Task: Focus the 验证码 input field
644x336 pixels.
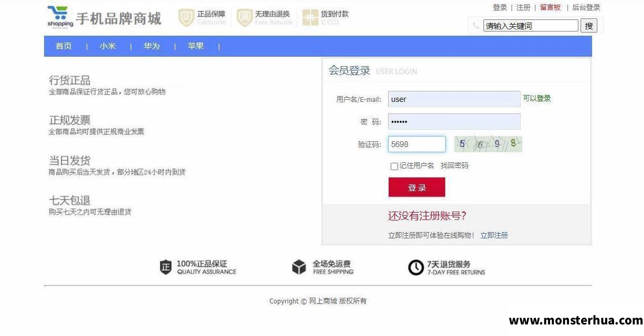Action: (417, 144)
